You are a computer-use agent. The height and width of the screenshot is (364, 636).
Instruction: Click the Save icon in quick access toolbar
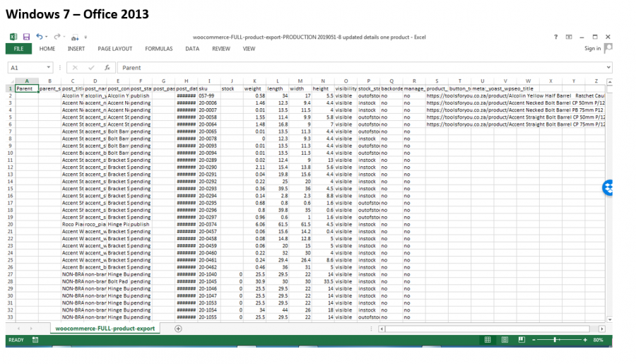tap(26, 37)
